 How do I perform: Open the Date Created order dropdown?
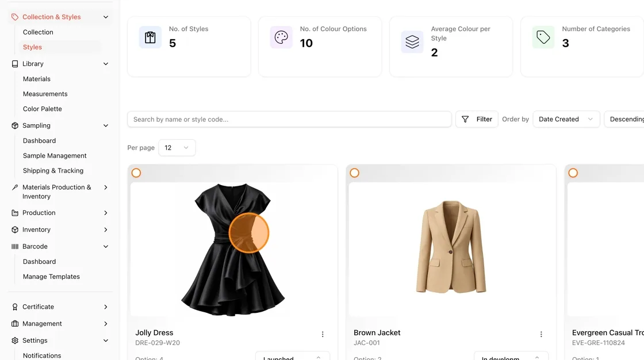pos(566,119)
